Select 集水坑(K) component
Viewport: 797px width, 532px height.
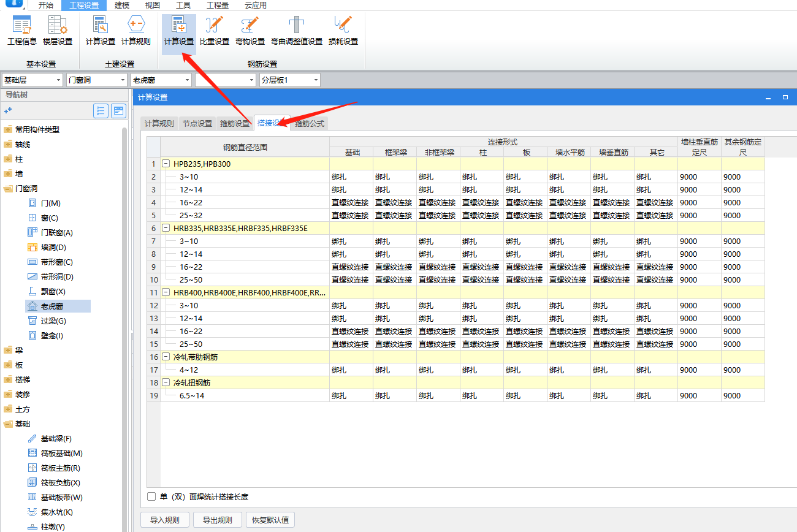pos(50,512)
